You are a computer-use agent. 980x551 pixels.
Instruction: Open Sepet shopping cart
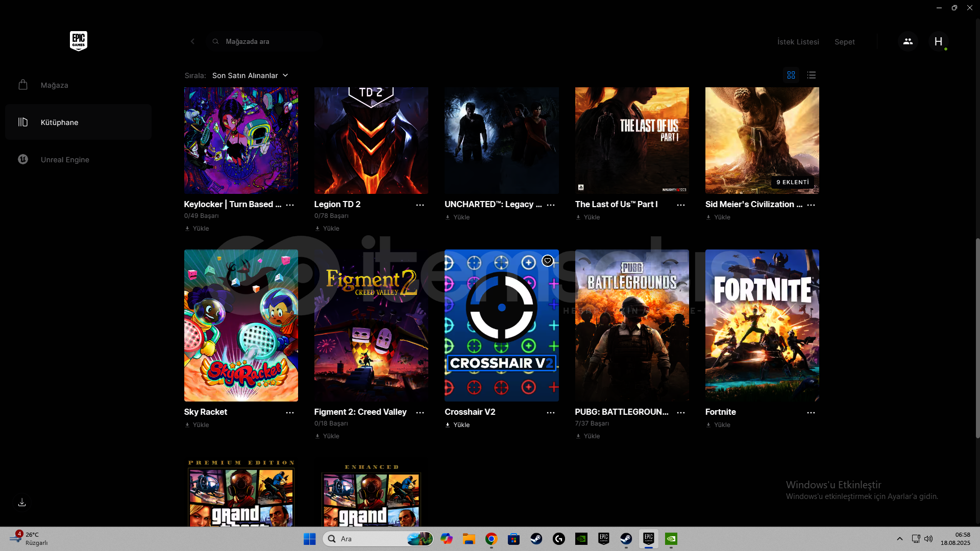click(845, 42)
